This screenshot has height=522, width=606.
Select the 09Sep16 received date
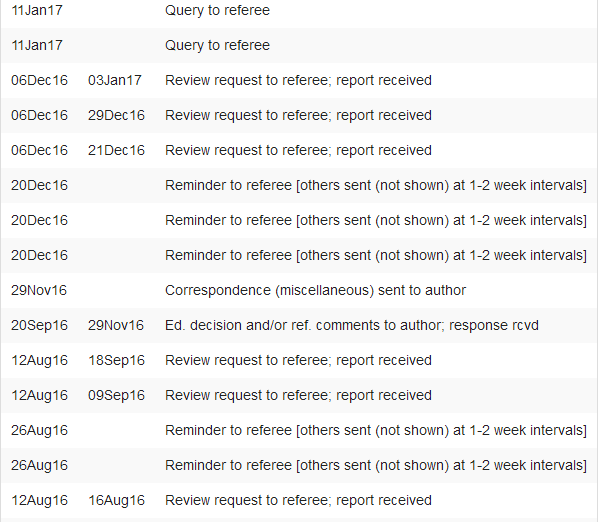click(x=116, y=395)
